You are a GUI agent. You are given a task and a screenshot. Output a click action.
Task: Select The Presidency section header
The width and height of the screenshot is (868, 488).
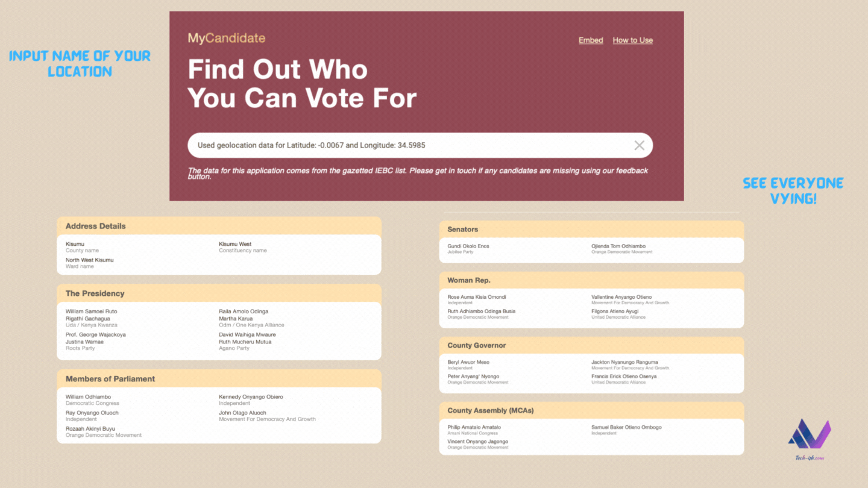(219, 293)
